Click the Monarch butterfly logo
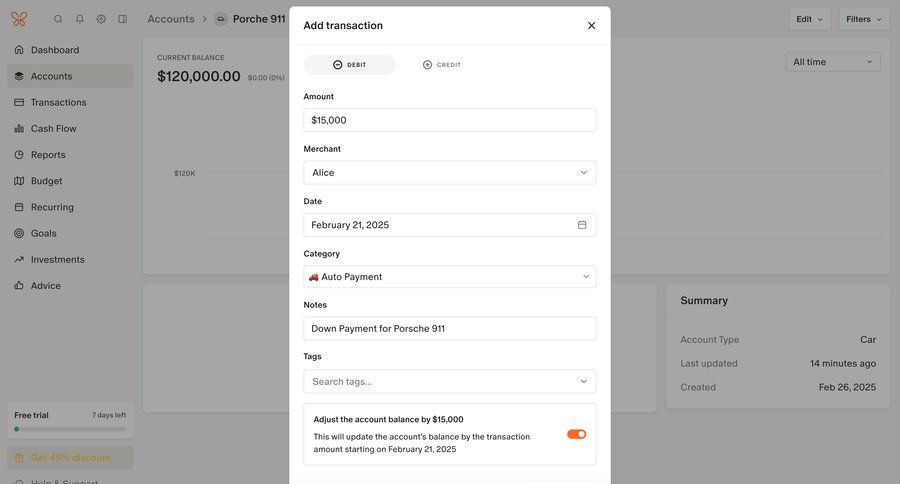The height and width of the screenshot is (484, 900). point(19,19)
